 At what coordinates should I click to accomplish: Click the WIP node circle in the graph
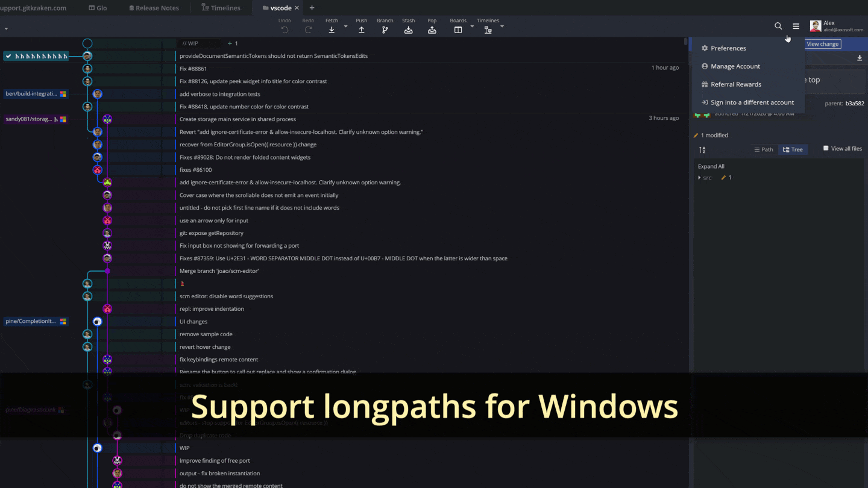coord(87,43)
